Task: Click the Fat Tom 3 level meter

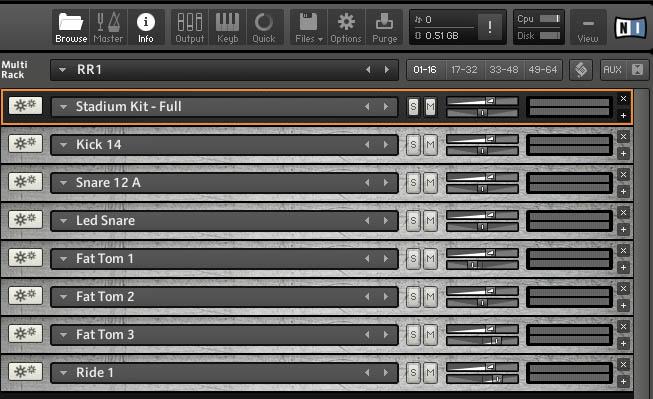Action: point(569,334)
